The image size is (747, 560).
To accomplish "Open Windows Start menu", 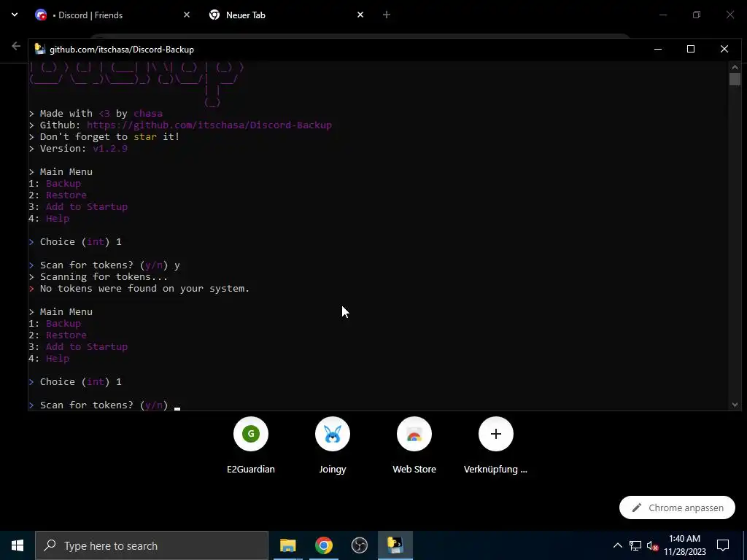I will (18, 545).
